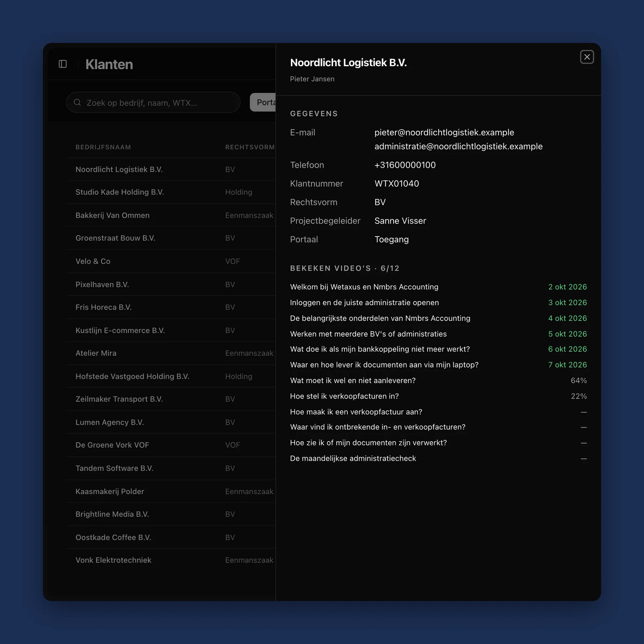The height and width of the screenshot is (644, 644).
Task: Click contact name Pieter Jansen
Action: coord(312,79)
